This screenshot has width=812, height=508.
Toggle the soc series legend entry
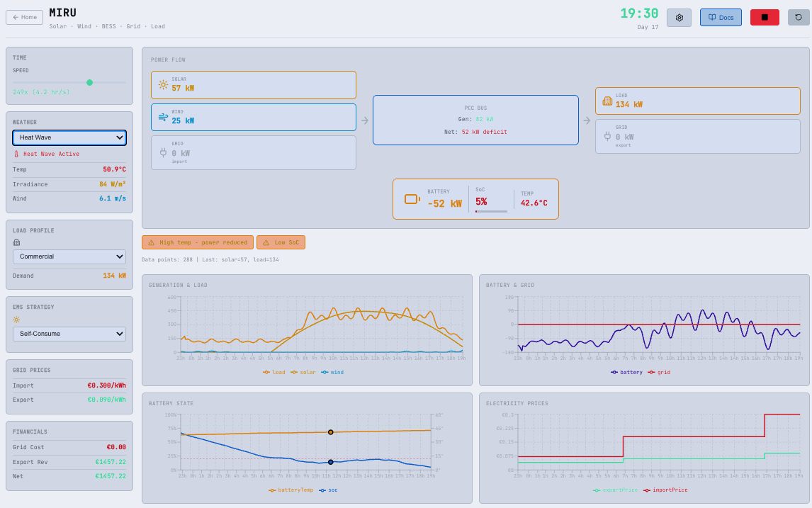(328, 490)
